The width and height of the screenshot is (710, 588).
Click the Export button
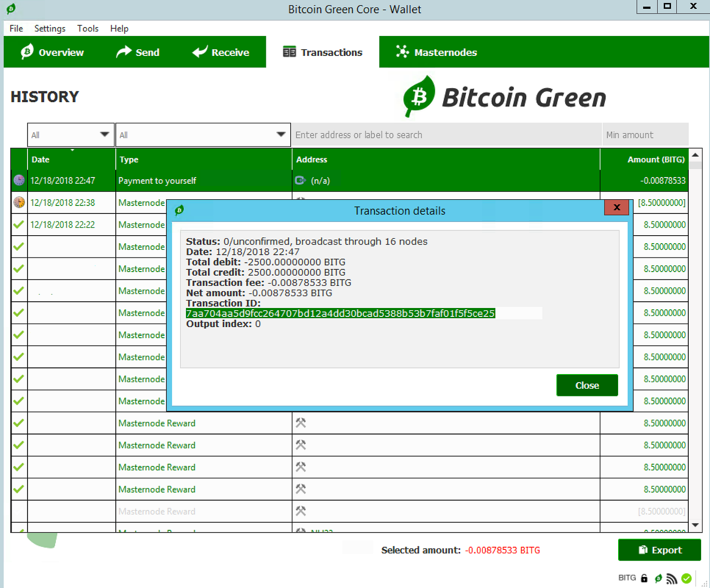tap(659, 550)
